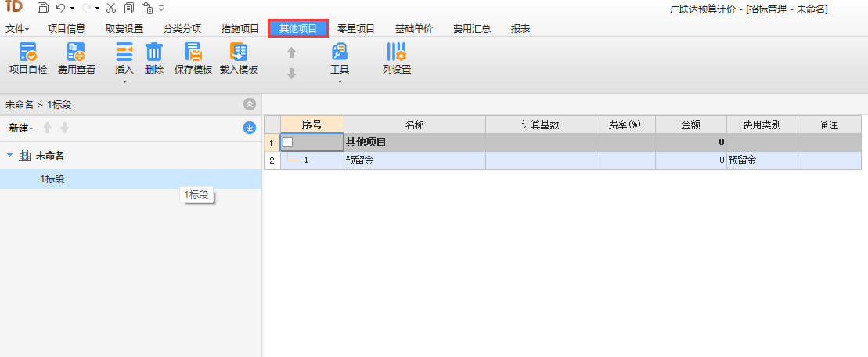Screen dimensions: 868x357
Task: Select the 1标段 tree item
Action: pos(131,178)
